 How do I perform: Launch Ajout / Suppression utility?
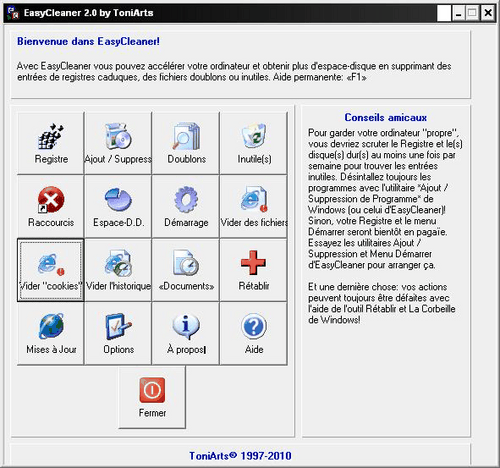(118, 143)
